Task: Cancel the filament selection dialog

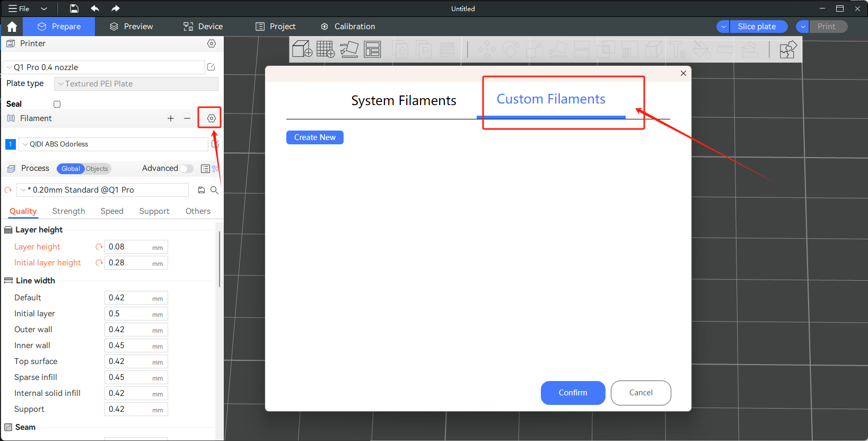Action: click(x=641, y=393)
